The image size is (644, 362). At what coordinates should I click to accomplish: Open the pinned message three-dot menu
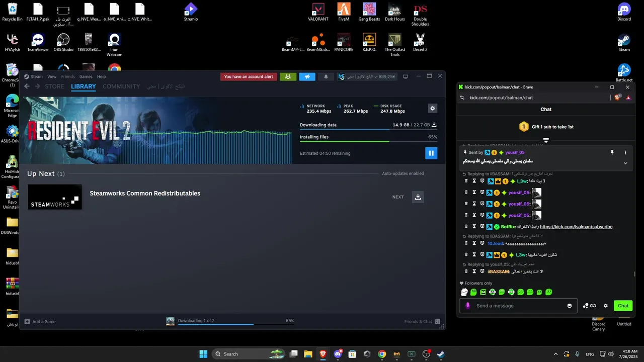625,152
